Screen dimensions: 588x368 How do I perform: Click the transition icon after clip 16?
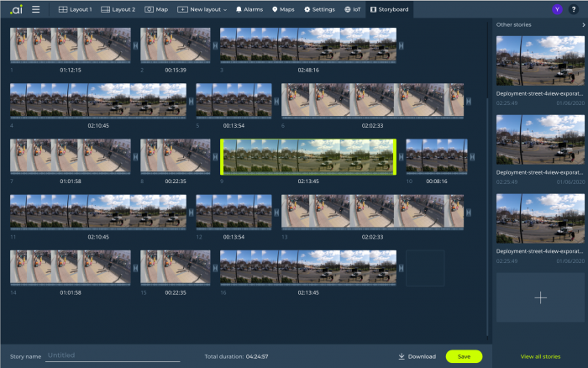pos(402,268)
